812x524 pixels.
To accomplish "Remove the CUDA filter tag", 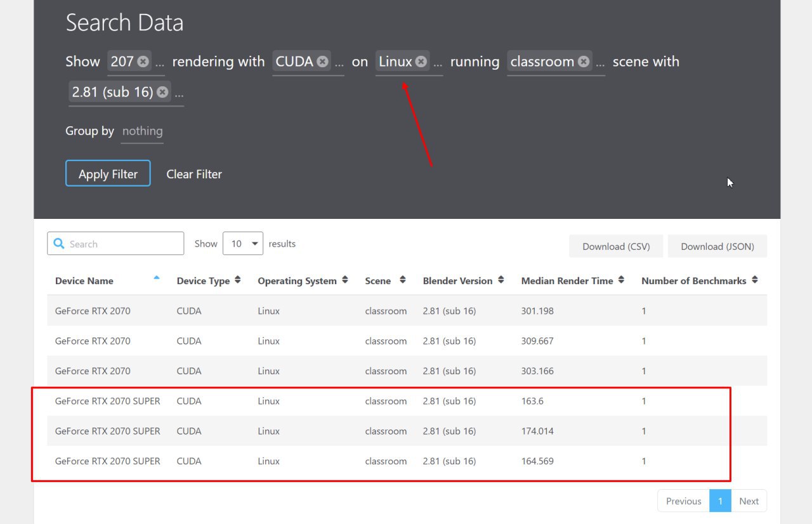I will (x=322, y=62).
